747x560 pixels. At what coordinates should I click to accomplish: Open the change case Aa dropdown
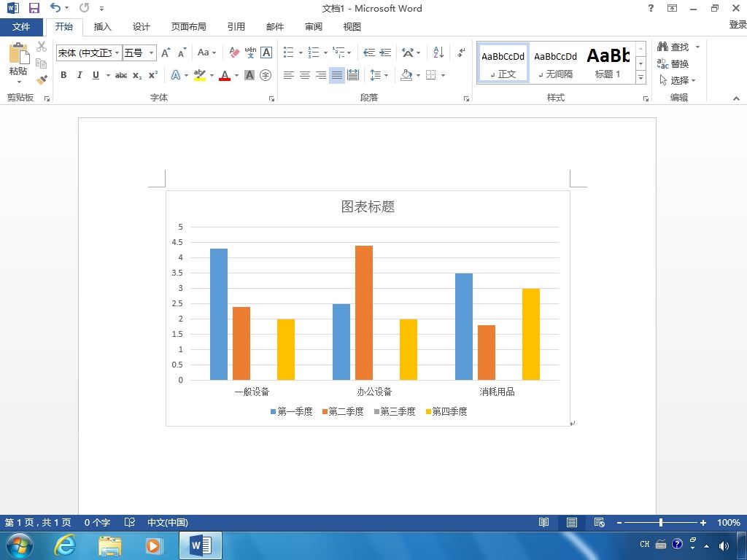[206, 52]
